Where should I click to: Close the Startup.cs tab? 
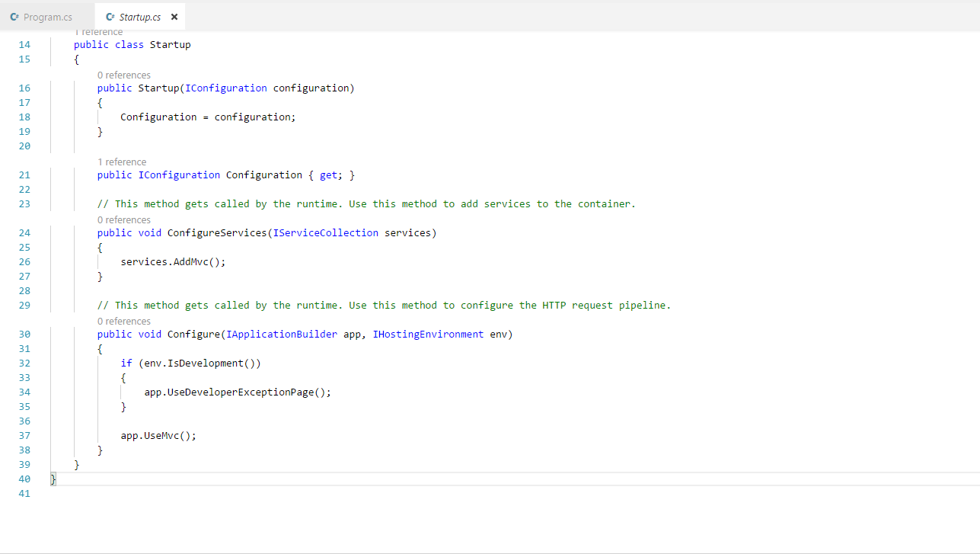[174, 17]
